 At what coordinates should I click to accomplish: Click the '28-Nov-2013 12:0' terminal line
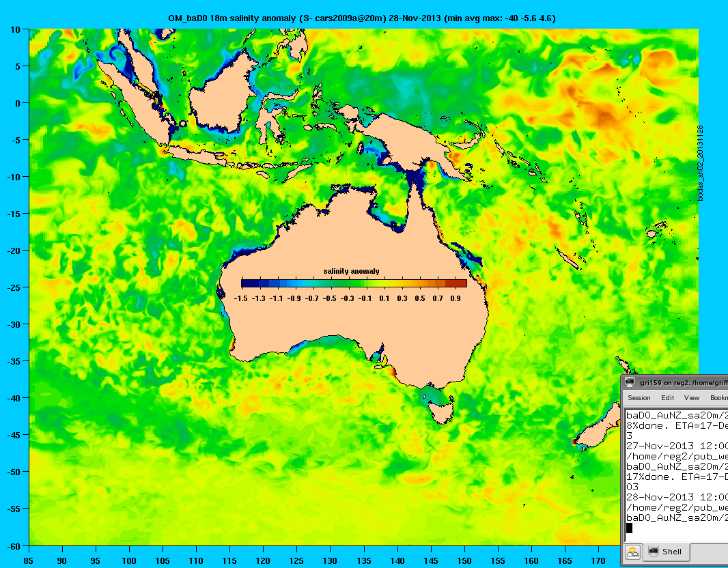pyautogui.click(x=677, y=497)
